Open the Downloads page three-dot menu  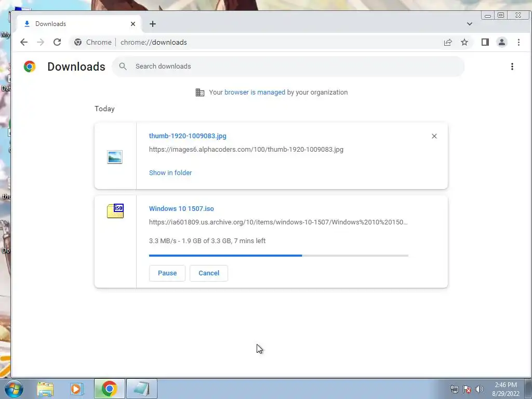click(x=512, y=66)
